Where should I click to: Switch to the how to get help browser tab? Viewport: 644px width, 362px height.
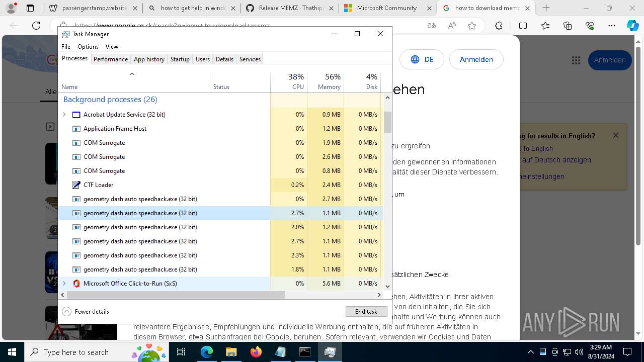[x=191, y=8]
